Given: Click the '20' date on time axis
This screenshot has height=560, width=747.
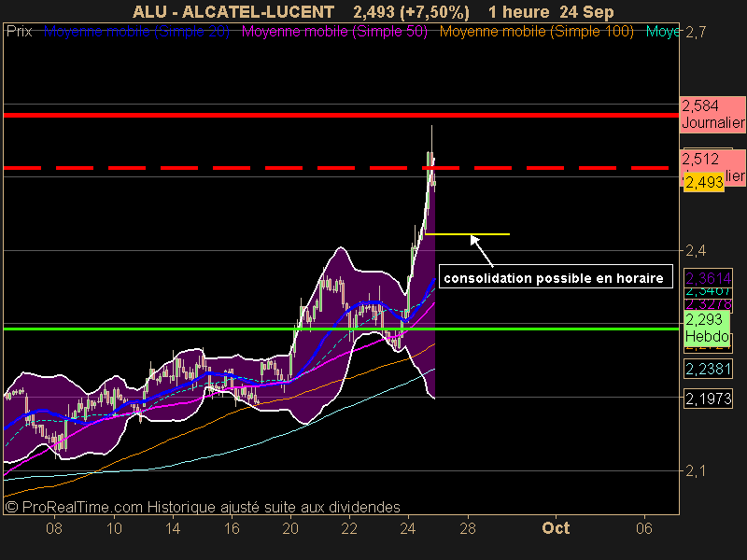Looking at the screenshot, I should pos(290,528).
